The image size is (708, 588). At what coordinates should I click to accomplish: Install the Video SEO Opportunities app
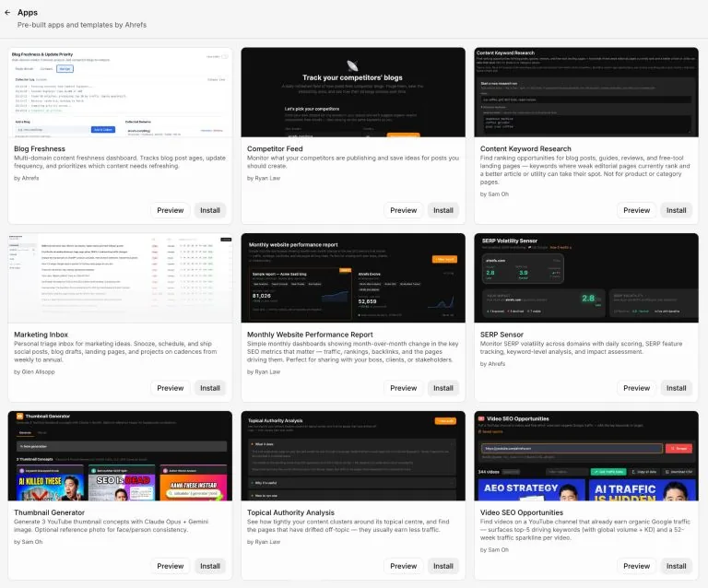tap(676, 566)
